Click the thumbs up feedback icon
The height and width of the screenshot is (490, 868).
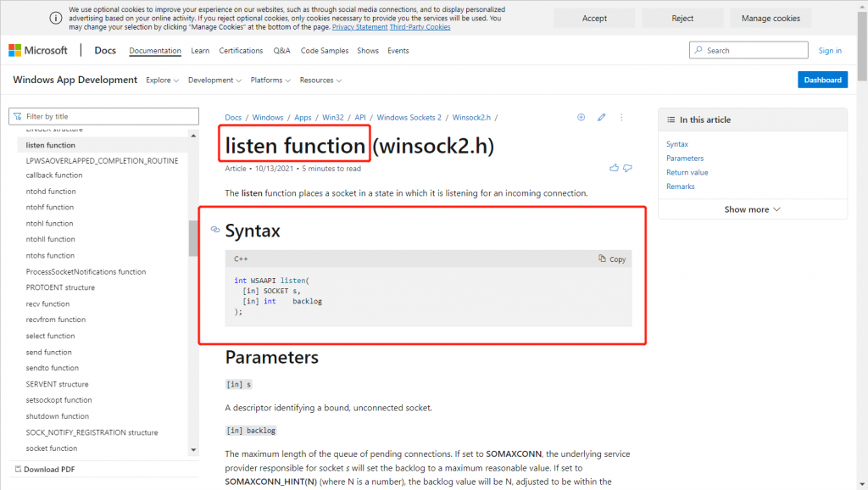(x=614, y=168)
